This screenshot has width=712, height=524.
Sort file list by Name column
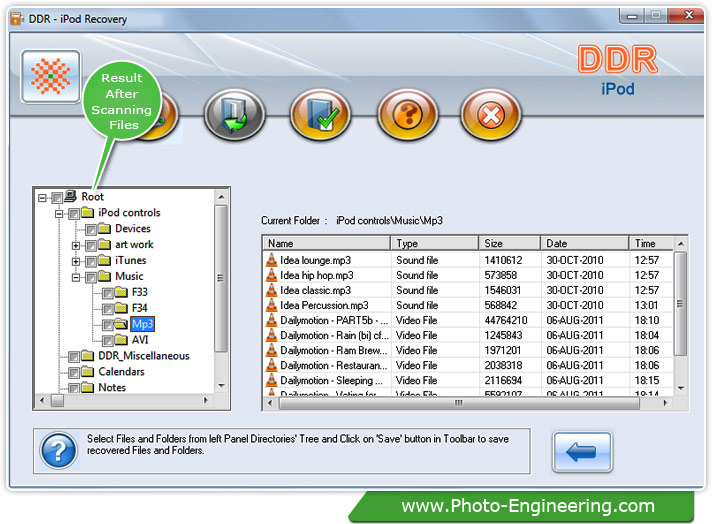click(327, 243)
